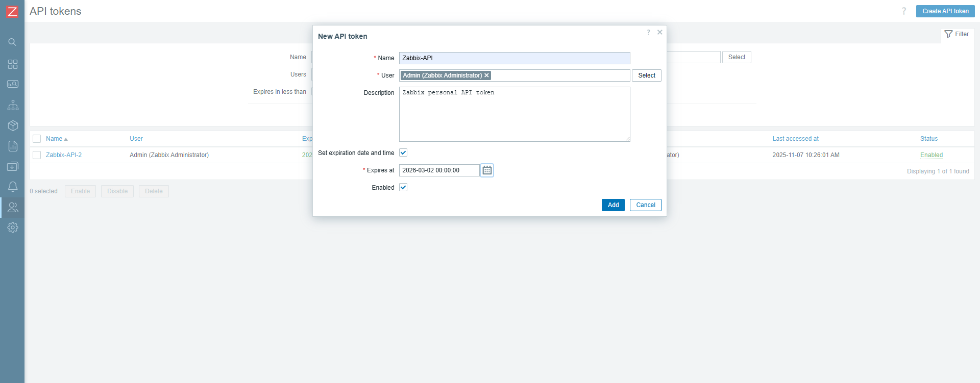This screenshot has width=980, height=383.
Task: Click the Enable bulk action button
Action: pos(80,191)
